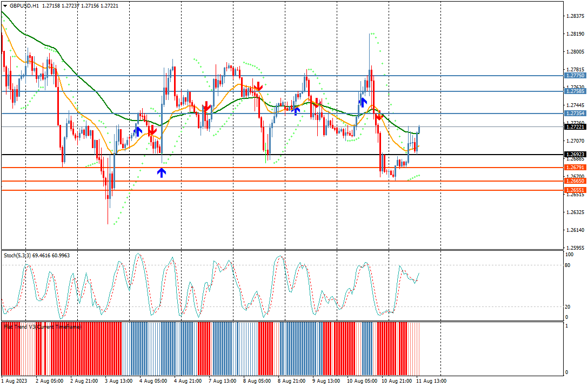Click the 1.27070 value on the price axis
This screenshot has height=387, width=588.
(575, 141)
